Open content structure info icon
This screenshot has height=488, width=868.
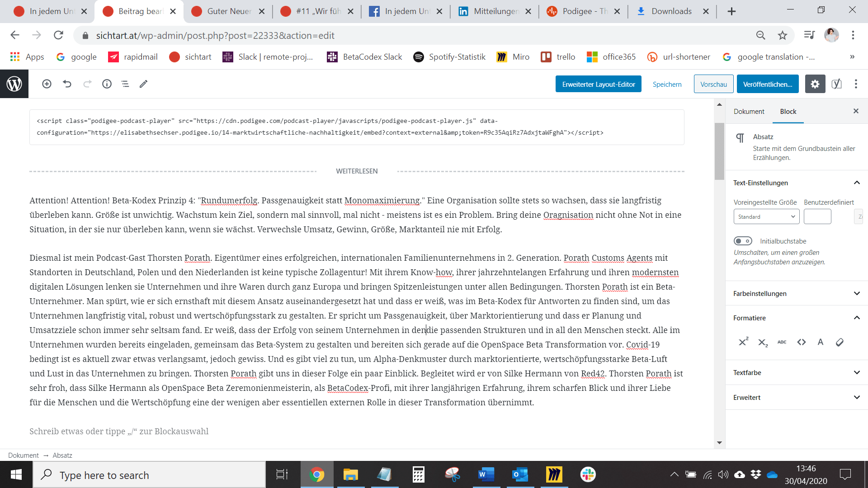[107, 84]
